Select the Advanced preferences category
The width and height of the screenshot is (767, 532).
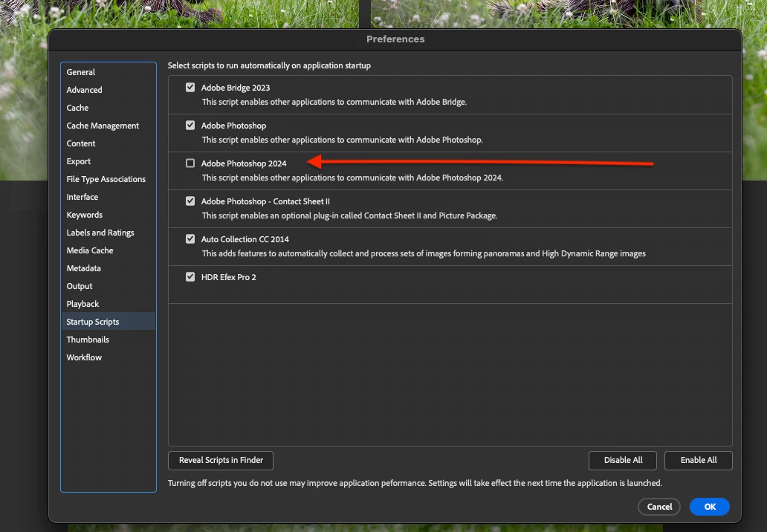tap(108, 90)
